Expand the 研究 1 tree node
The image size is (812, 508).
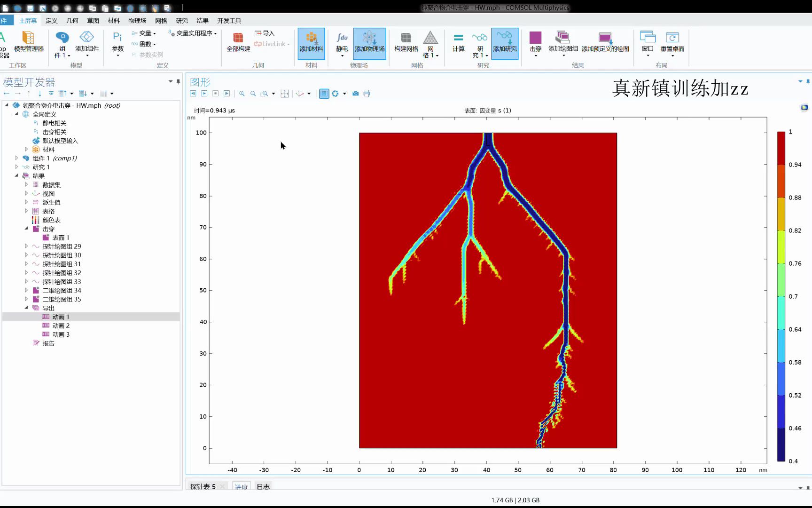click(x=16, y=167)
